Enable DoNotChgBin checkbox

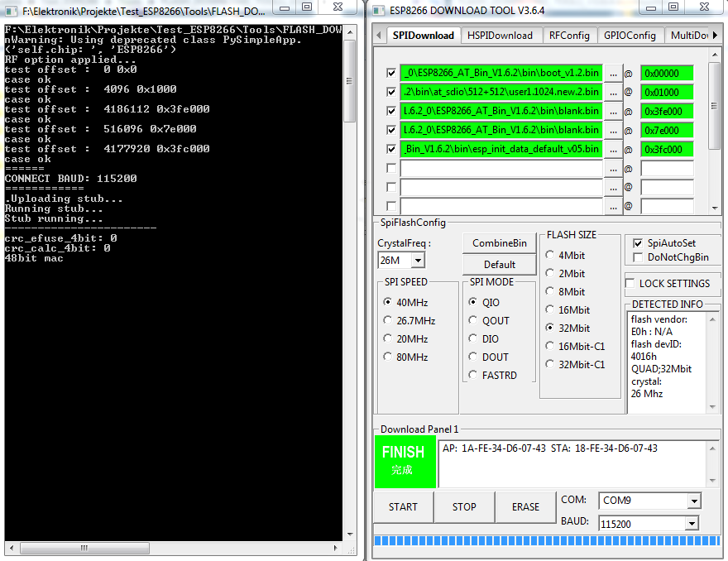pos(638,257)
